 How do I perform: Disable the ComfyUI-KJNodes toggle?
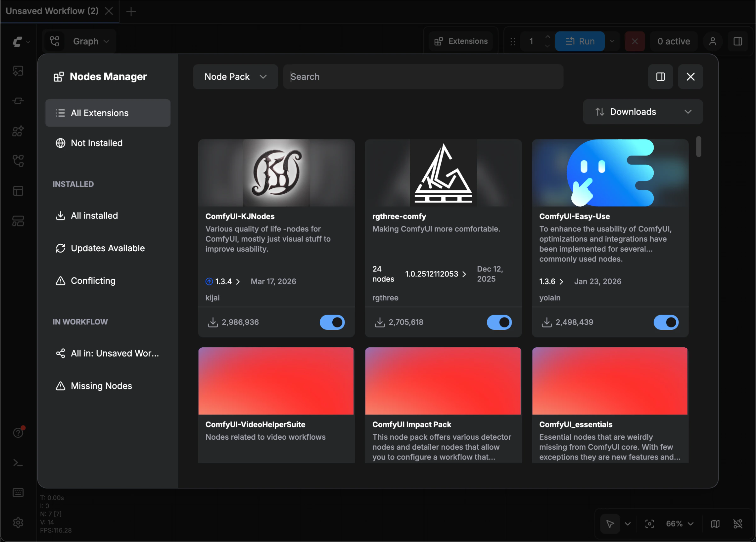point(332,322)
